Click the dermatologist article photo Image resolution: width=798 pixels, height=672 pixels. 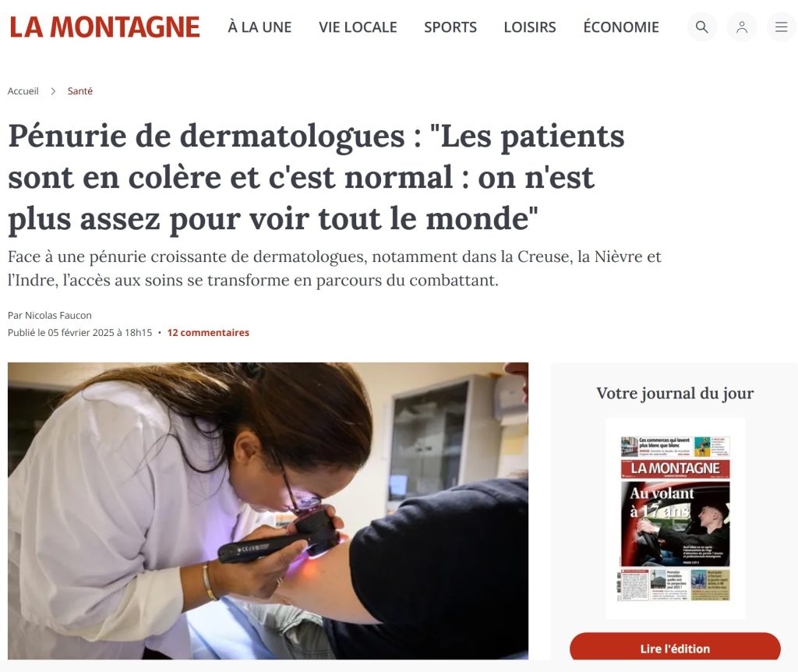(x=268, y=511)
